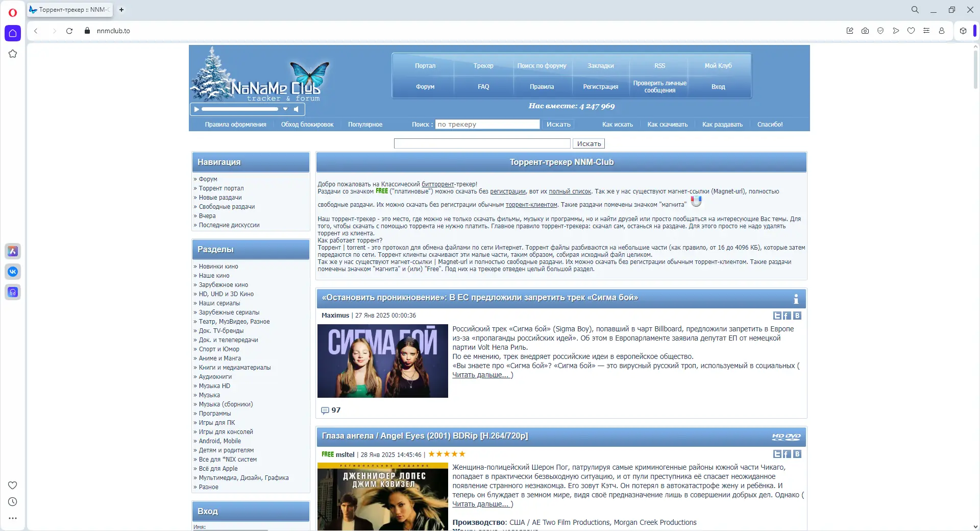Open Aria AI sidebar icon
Viewport: 980px width, 531px height.
[x=13, y=251]
